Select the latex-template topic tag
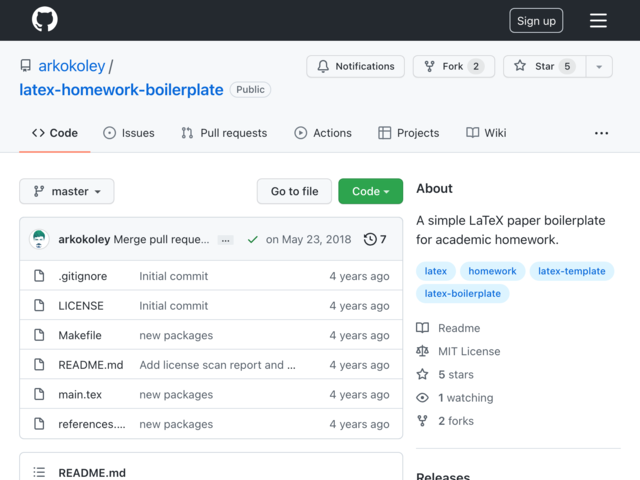The image size is (640, 480). click(x=571, y=271)
